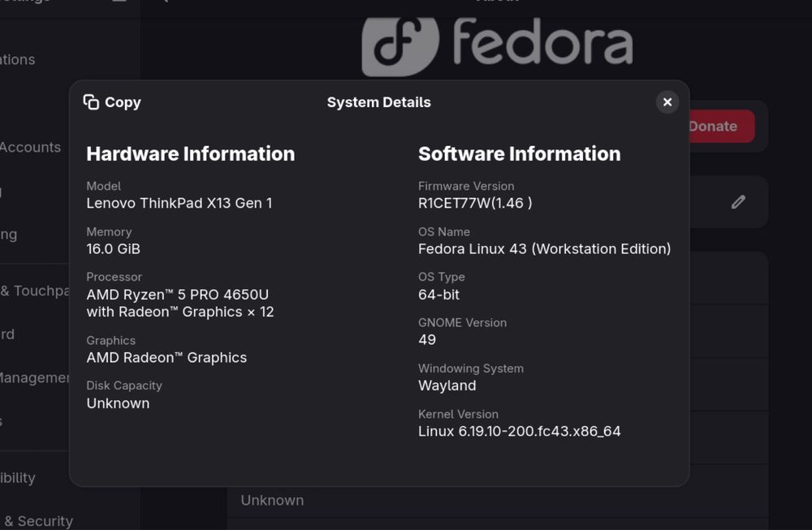Click the System Details title
The image size is (812, 530).
coord(379,102)
